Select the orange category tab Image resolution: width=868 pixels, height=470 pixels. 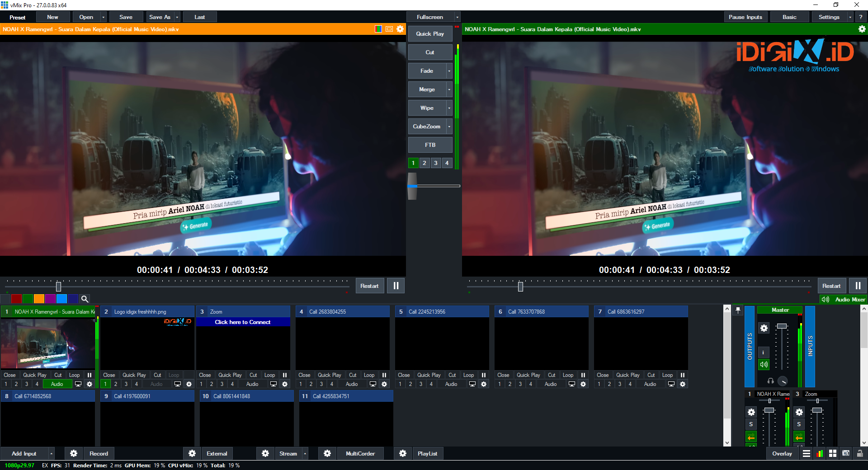39,299
